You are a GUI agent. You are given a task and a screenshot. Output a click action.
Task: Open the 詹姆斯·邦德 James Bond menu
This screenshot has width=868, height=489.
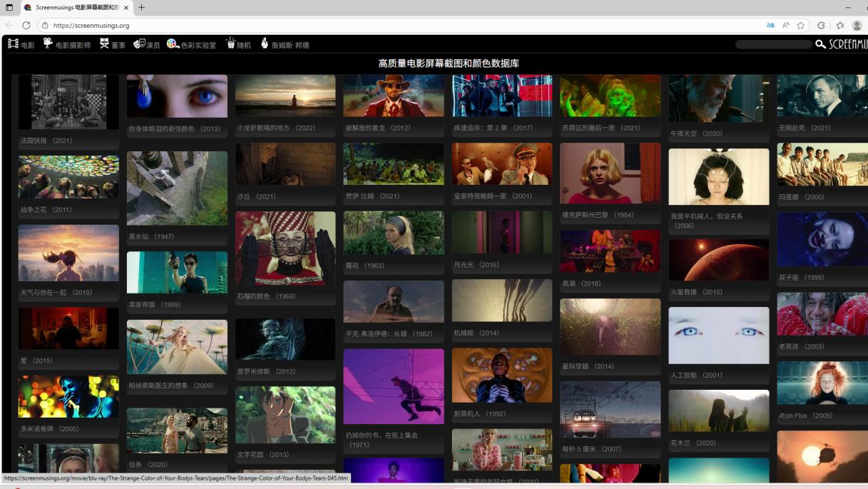[285, 44]
